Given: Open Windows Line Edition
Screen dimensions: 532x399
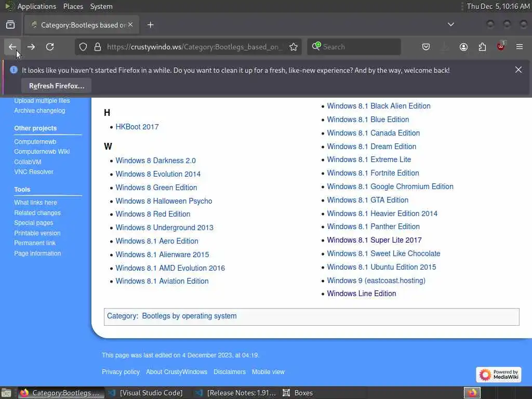Looking at the screenshot, I should tap(362, 294).
